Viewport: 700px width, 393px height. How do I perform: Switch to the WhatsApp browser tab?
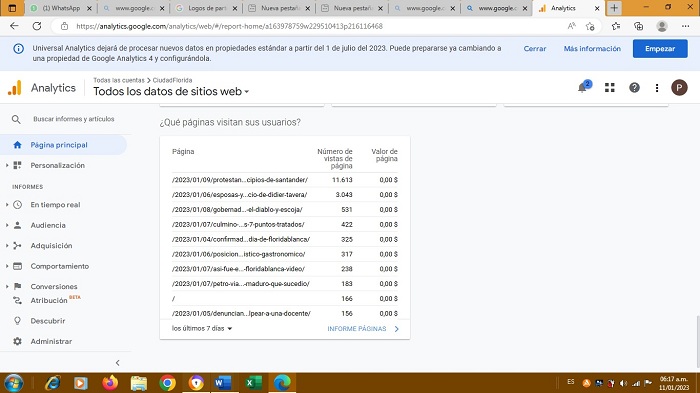[x=61, y=8]
